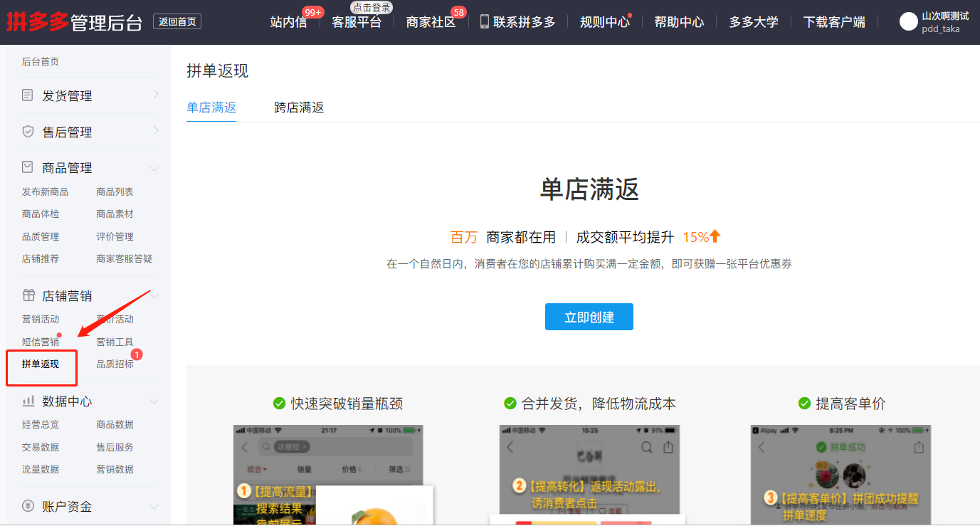Collapse the 数据中心 section chevron
This screenshot has width=980, height=526.
(154, 402)
